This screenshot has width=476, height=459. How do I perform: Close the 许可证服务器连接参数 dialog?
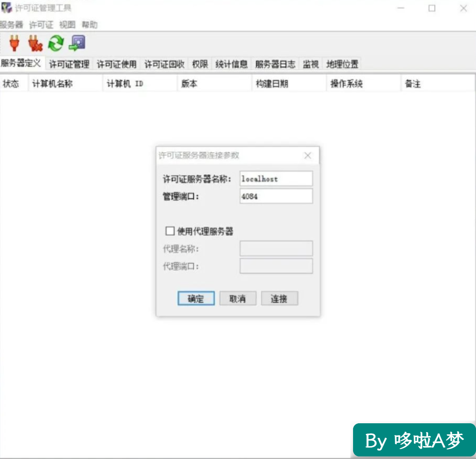click(308, 155)
